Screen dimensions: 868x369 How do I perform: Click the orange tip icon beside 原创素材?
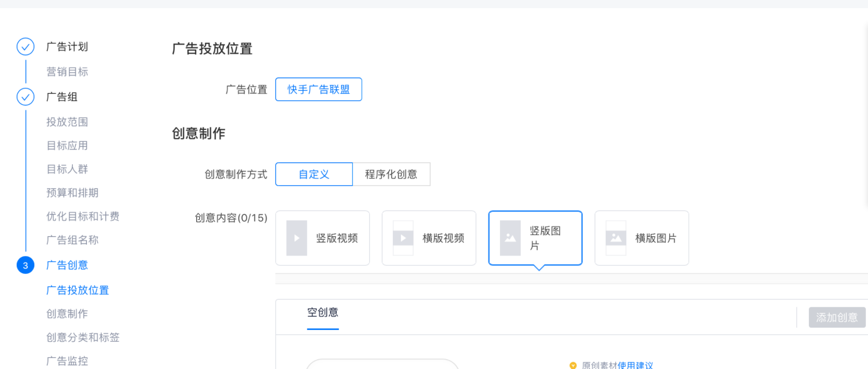click(x=573, y=365)
